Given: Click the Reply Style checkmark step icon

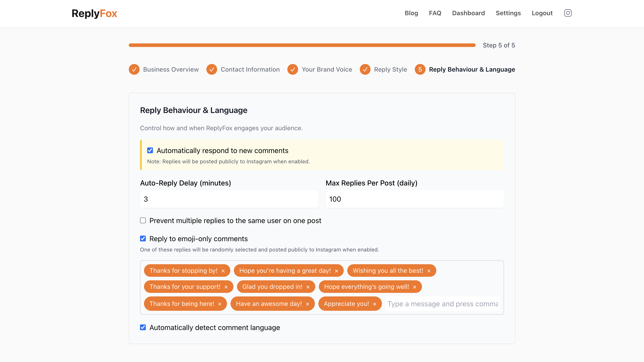Looking at the screenshot, I should pos(365,70).
